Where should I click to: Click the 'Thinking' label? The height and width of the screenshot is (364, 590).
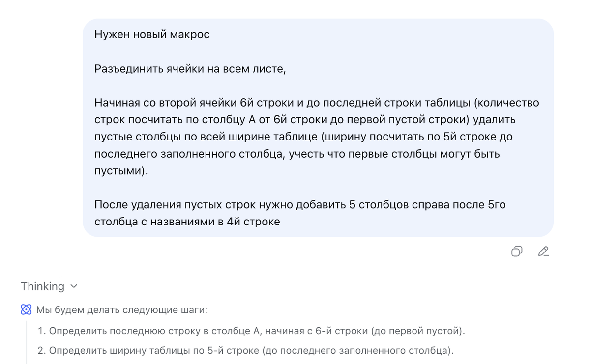[43, 286]
